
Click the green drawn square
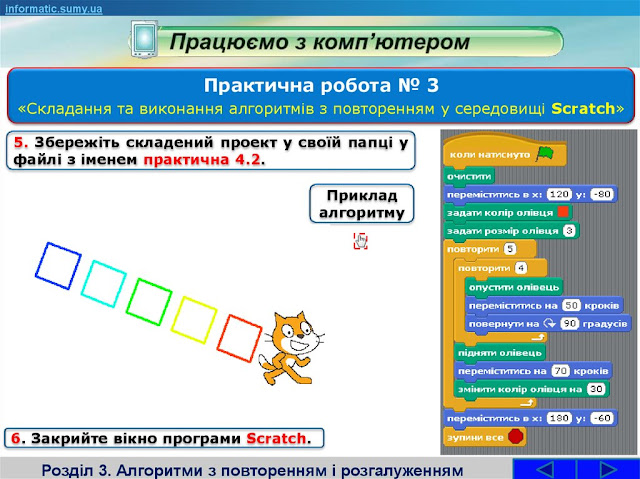[x=149, y=302]
